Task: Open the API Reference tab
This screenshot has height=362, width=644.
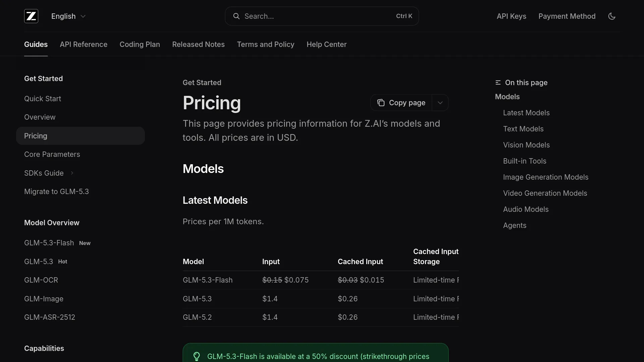Action: point(84,44)
